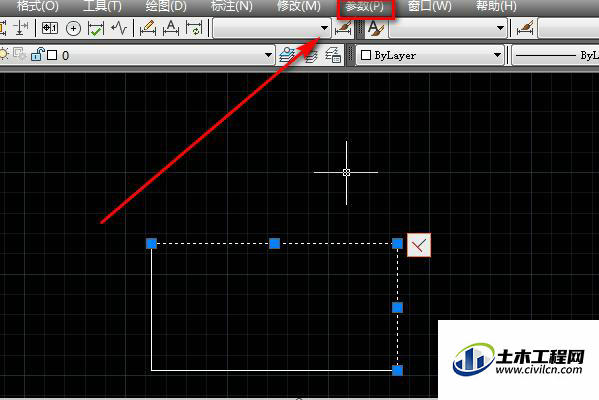The height and width of the screenshot is (400, 599).
Task: Toggle layer 0 freeze in viewport icon
Action: tap(19, 54)
